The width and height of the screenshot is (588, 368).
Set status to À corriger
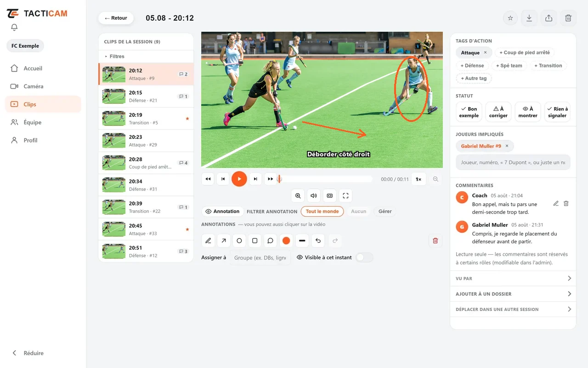(x=498, y=112)
